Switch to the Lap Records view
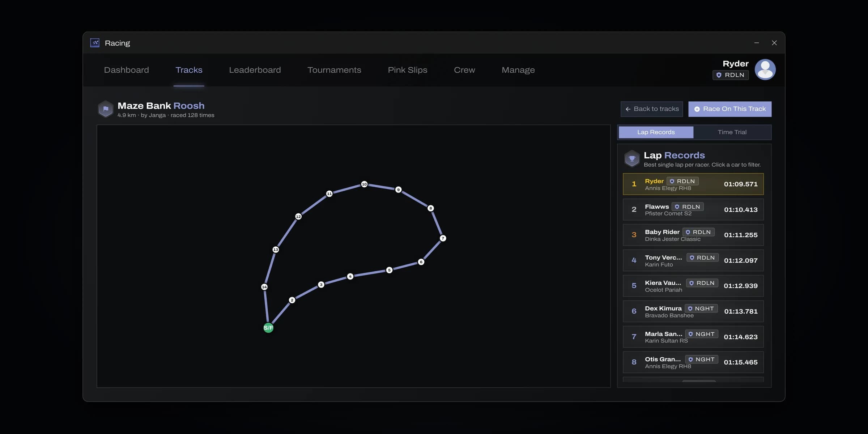868x434 pixels. (656, 132)
